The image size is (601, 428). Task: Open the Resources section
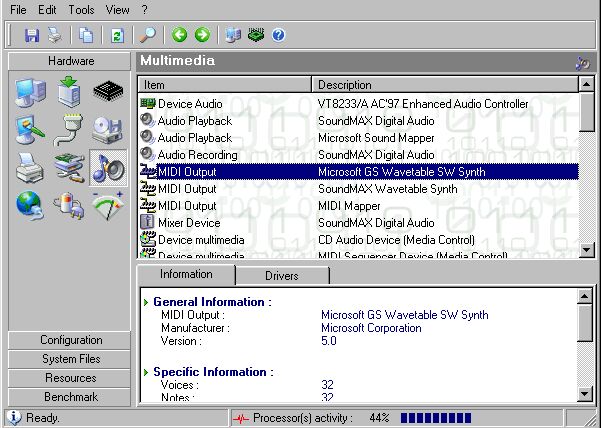pyautogui.click(x=69, y=378)
